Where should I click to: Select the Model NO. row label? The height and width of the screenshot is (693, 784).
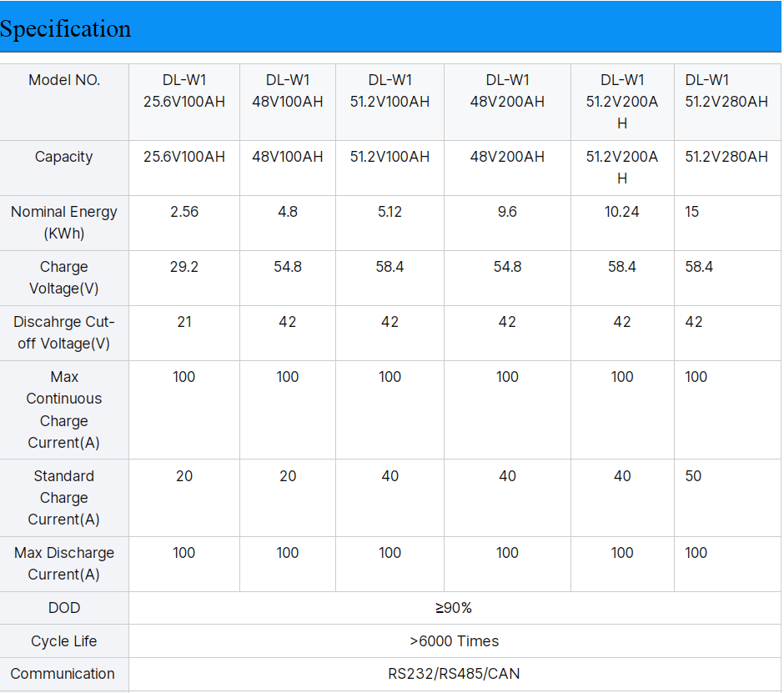[64, 80]
